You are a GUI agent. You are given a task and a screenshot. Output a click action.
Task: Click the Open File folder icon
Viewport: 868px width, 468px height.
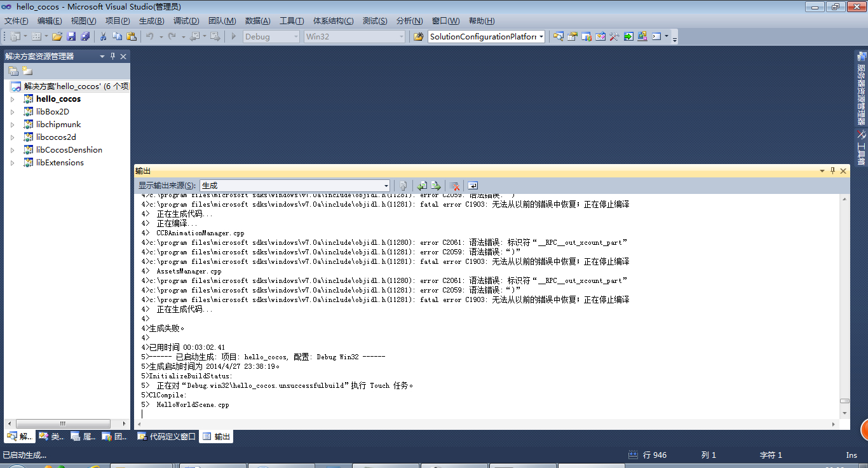coord(57,36)
